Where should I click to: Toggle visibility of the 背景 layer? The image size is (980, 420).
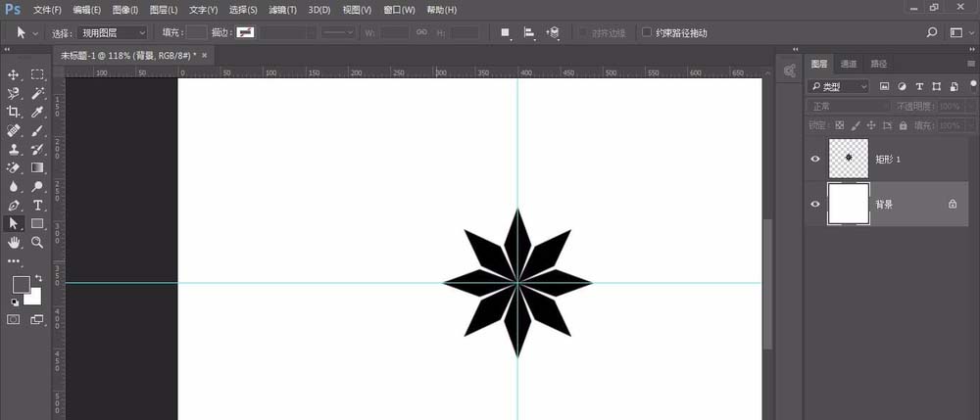click(815, 204)
